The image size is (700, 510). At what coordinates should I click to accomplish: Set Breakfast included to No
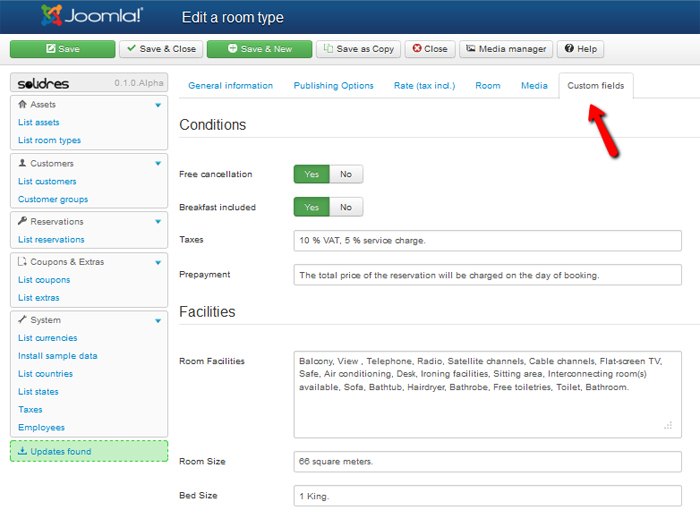tap(346, 207)
